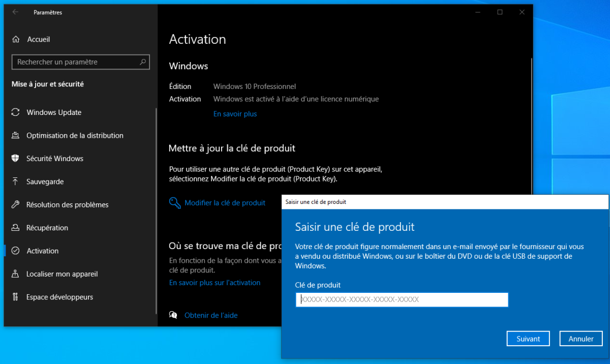
Task: Open Résolution des problèmes
Action: (x=67, y=204)
